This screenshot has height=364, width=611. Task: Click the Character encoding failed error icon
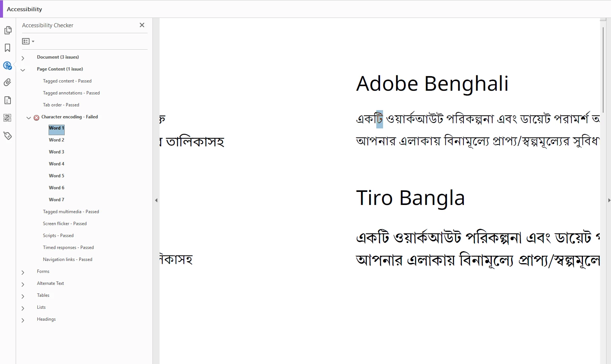point(37,118)
